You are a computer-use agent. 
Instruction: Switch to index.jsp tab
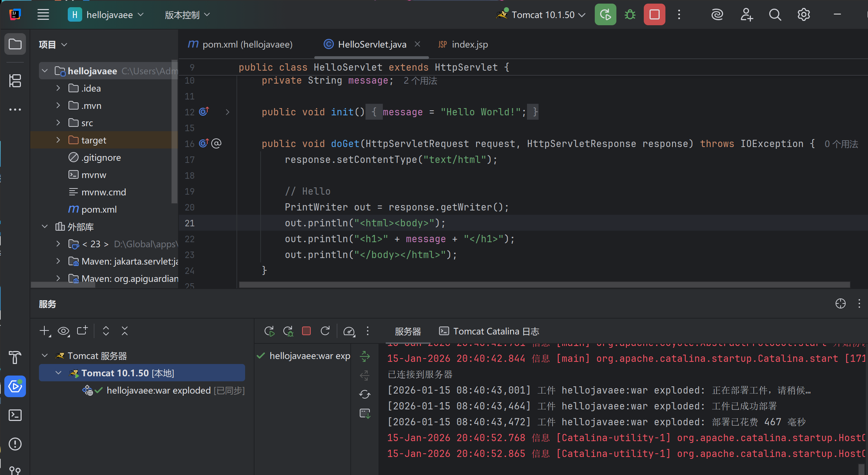click(463, 44)
